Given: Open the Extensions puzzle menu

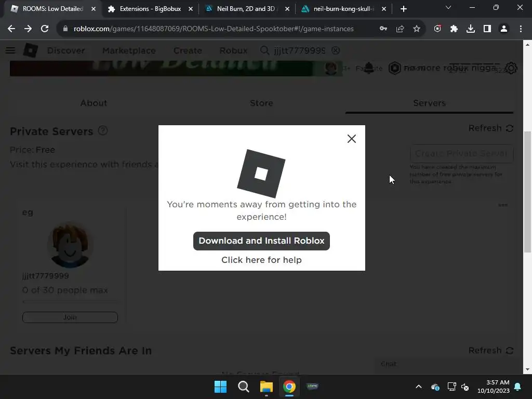Looking at the screenshot, I should [x=454, y=29].
